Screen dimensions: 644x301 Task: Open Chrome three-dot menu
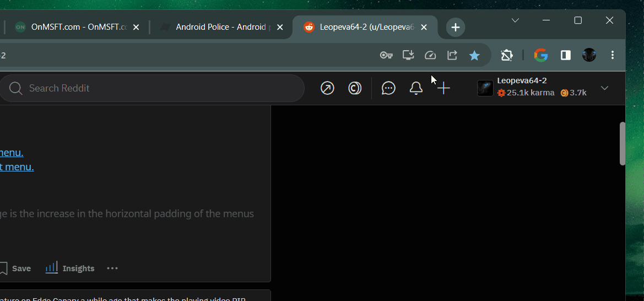(x=613, y=55)
